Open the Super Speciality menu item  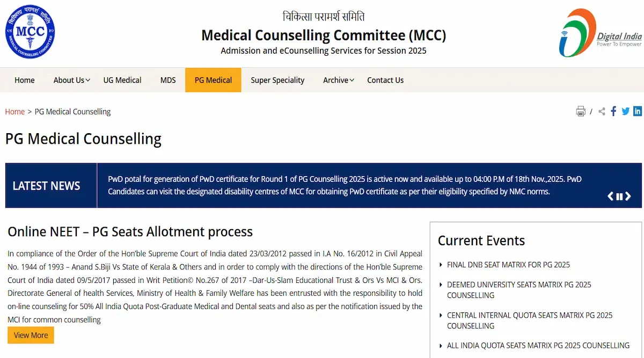(277, 80)
